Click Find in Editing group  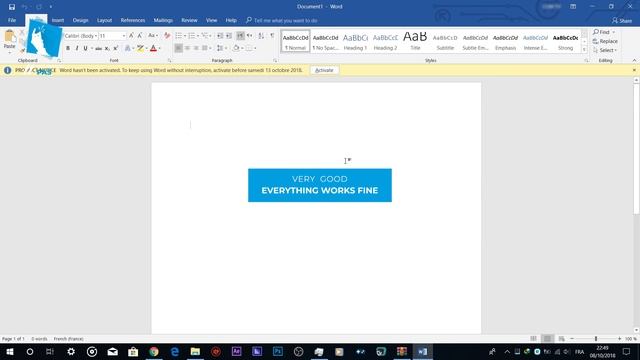602,32
